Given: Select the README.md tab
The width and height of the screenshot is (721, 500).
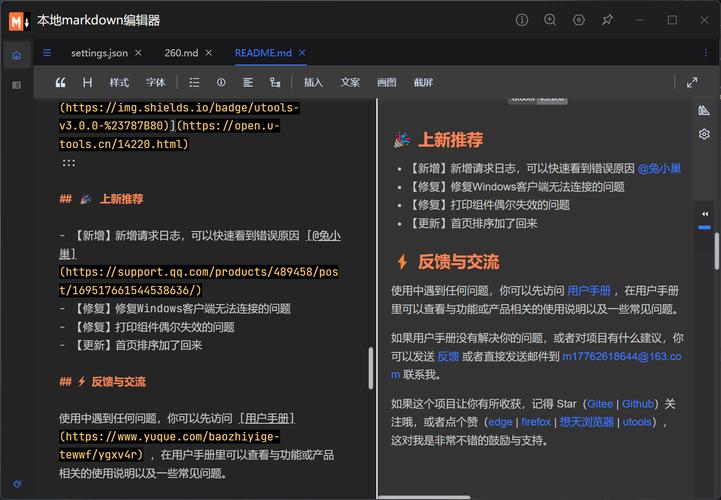Looking at the screenshot, I should pos(263,53).
